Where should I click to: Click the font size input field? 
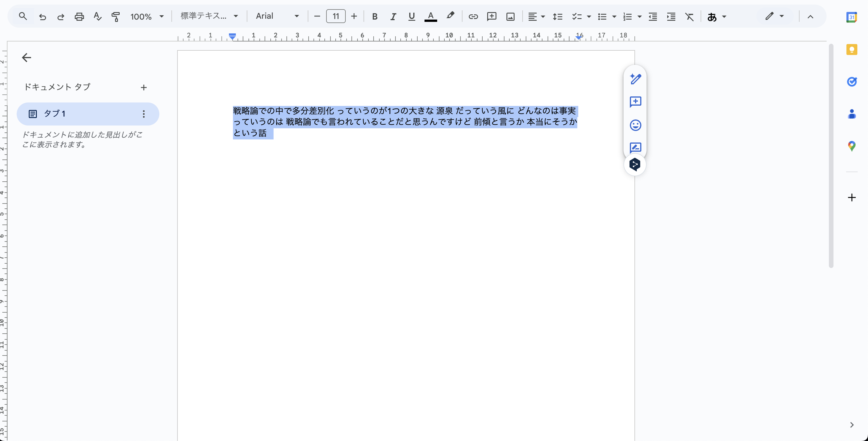(x=336, y=16)
